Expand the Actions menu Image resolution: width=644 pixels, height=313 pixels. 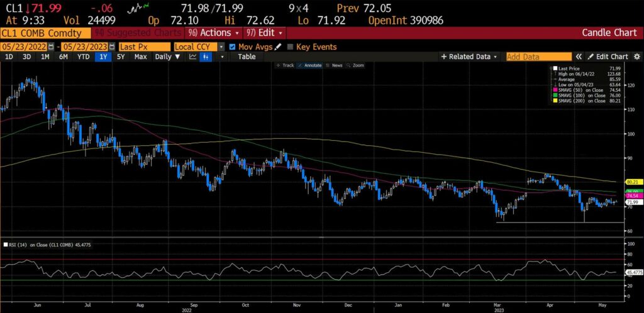(214, 33)
